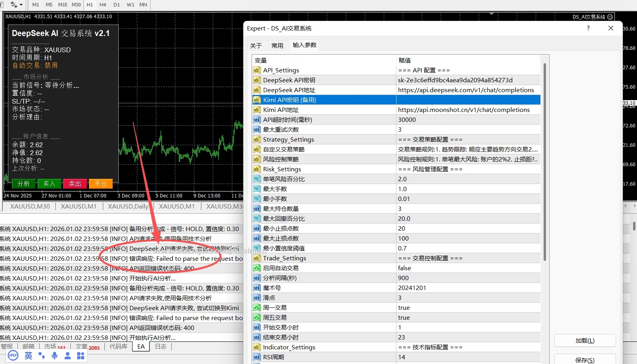Click the help question mark in Expert dialog
Viewport: 637px width, 364px height.
tap(588, 28)
